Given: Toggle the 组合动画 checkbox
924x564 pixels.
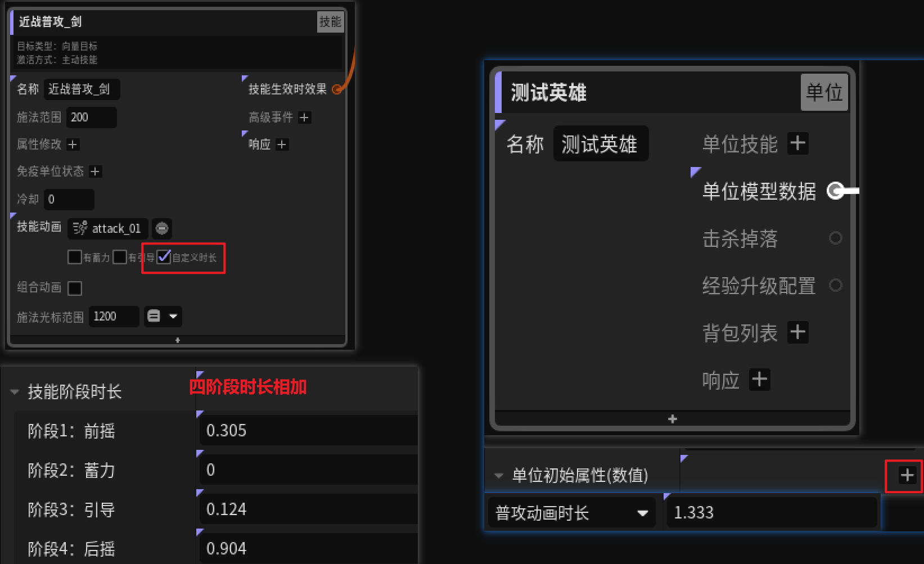Looking at the screenshot, I should click(x=75, y=288).
